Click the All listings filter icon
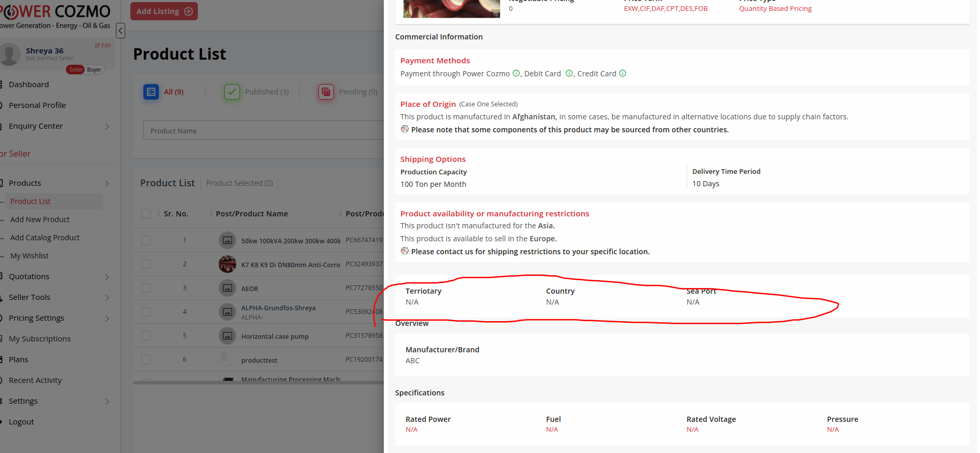Screen dimensions: 980x453 coord(151,92)
